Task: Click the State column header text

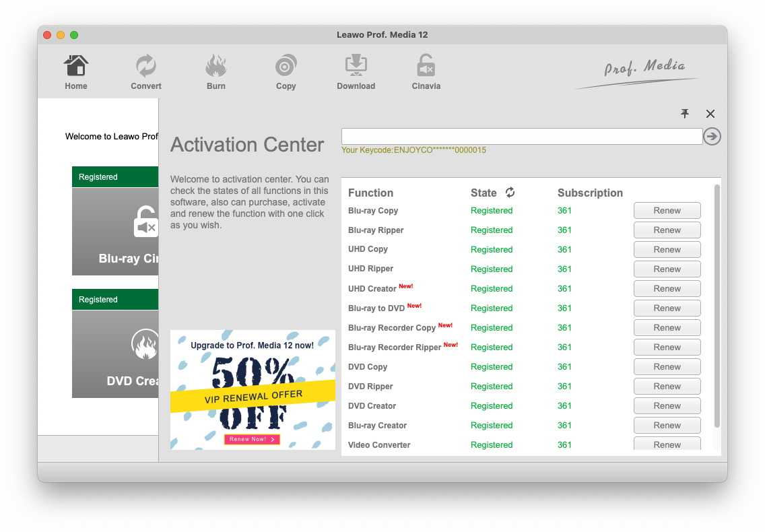Action: tap(483, 193)
